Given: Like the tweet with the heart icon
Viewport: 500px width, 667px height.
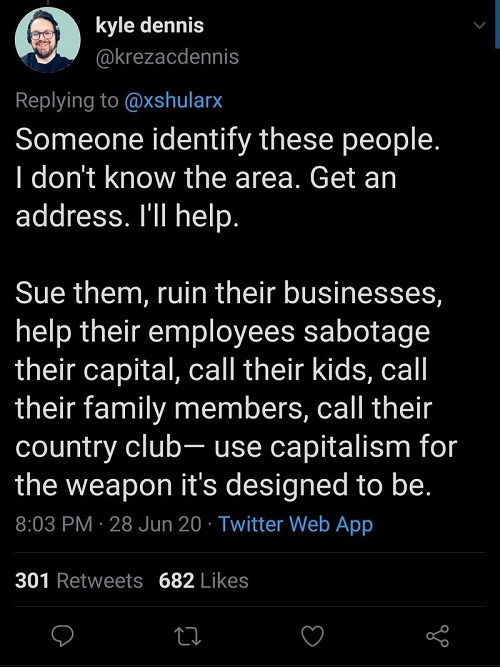Looking at the screenshot, I should click(312, 636).
